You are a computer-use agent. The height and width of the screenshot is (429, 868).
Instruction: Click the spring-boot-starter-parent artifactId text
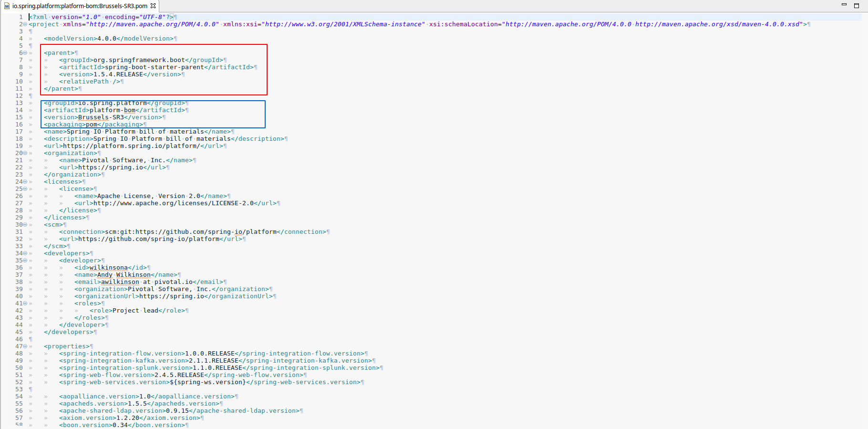155,67
